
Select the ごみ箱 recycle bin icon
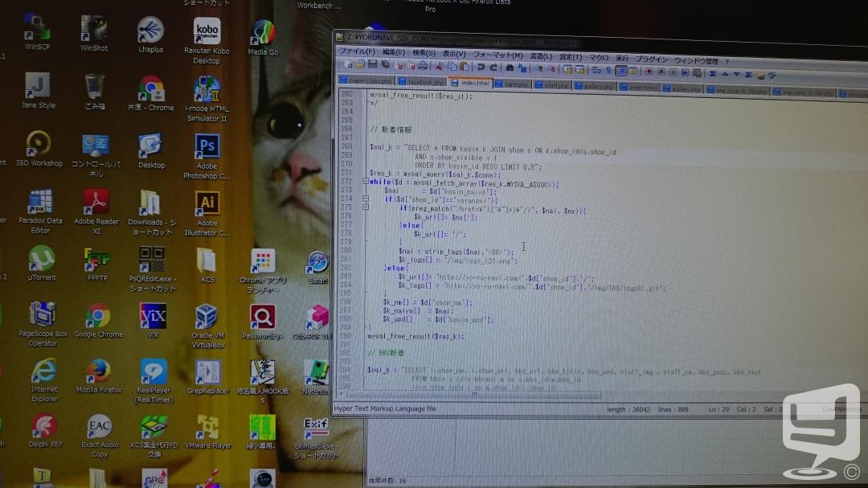pos(95,92)
